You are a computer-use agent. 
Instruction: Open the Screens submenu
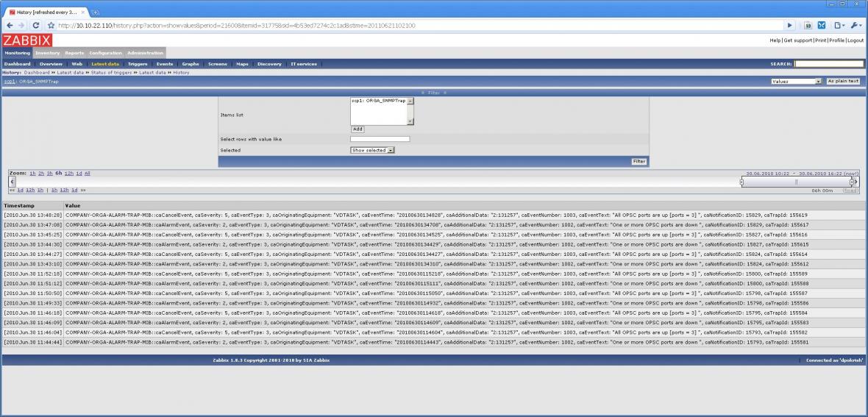click(x=218, y=64)
